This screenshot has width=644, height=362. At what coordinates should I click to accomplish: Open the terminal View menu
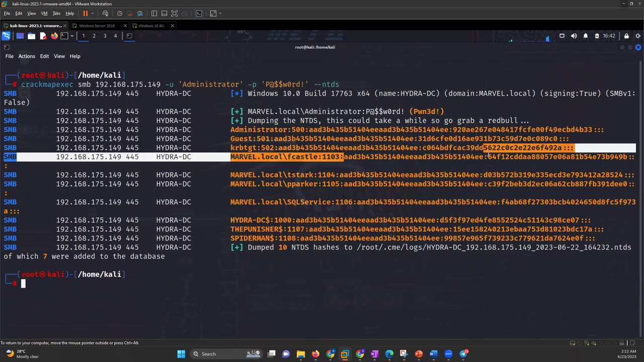pyautogui.click(x=59, y=56)
